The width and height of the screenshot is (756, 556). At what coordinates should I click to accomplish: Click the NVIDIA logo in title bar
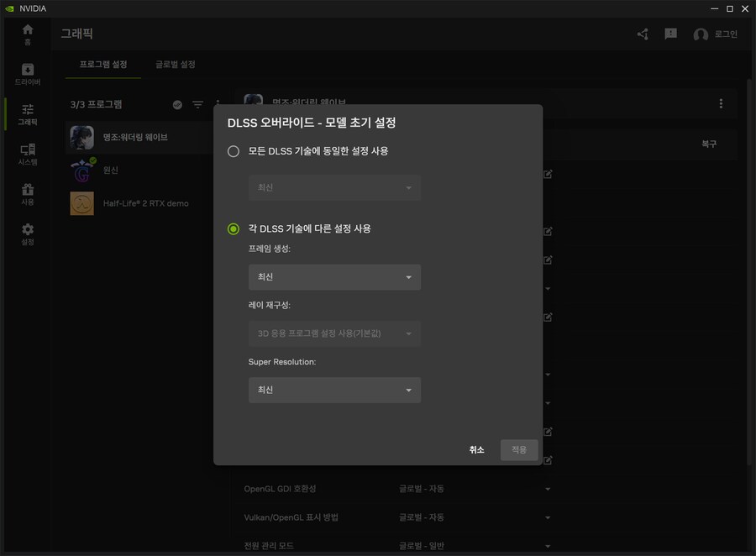pyautogui.click(x=9, y=8)
